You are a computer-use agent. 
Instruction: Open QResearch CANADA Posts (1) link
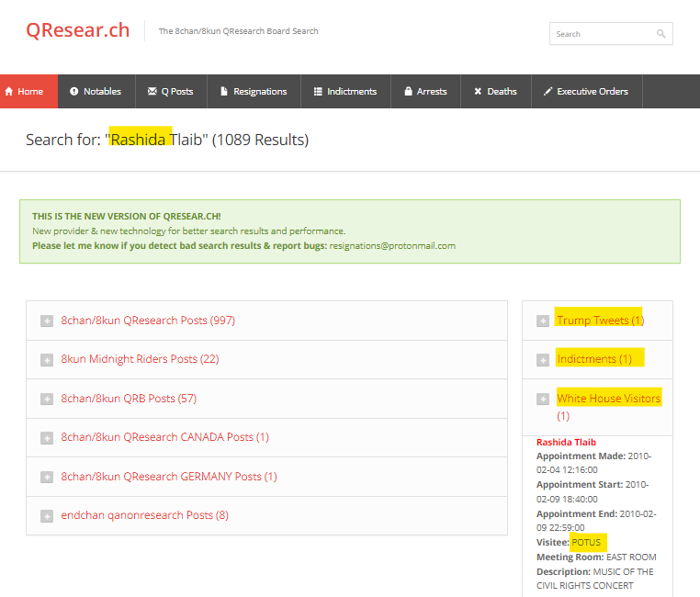[x=165, y=437]
